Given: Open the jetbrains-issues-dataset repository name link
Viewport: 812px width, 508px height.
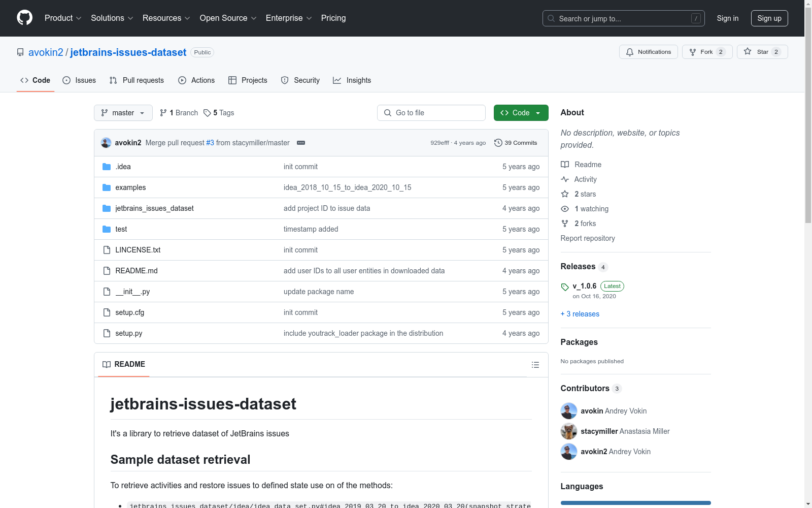Looking at the screenshot, I should pos(128,52).
